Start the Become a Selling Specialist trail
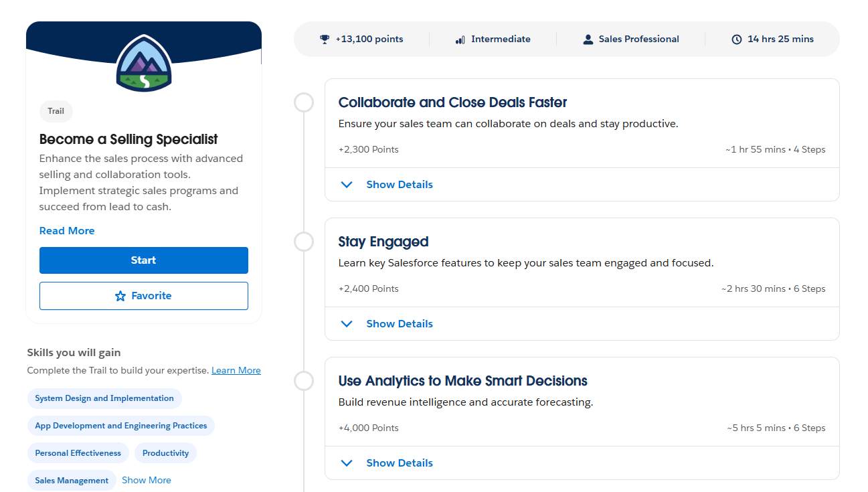868x492 pixels. (144, 260)
